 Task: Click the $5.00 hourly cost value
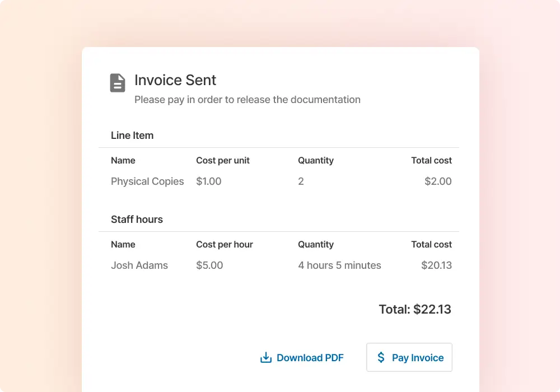pos(209,265)
